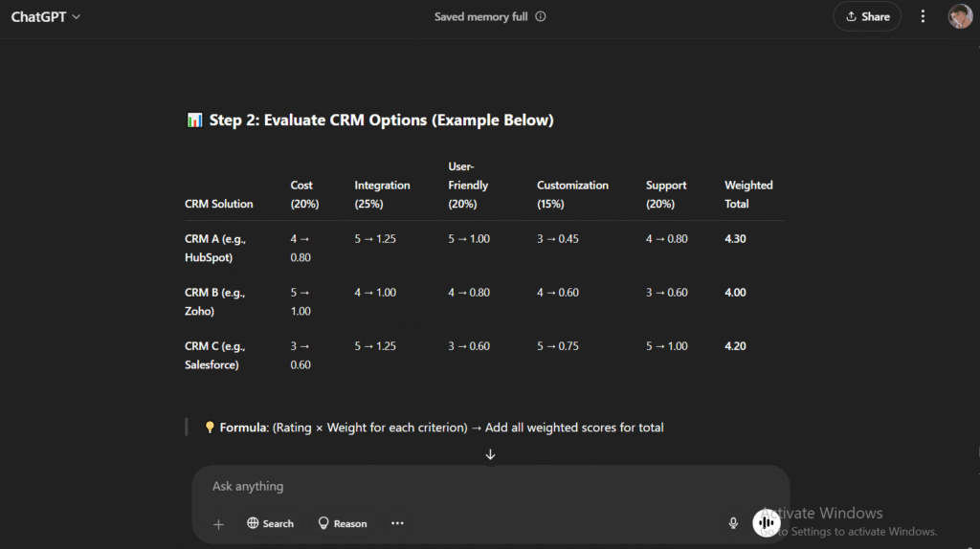Click the weighted total 4.30 cell

pos(735,238)
